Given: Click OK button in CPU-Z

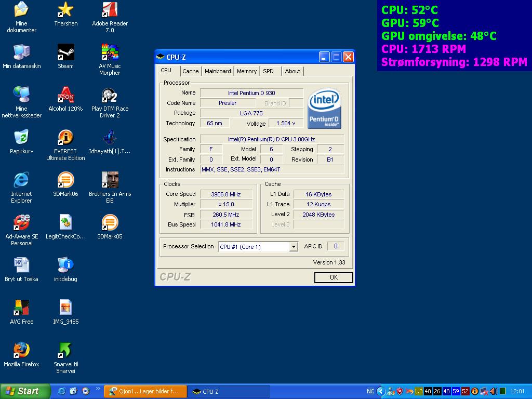Looking at the screenshot, I should [334, 277].
